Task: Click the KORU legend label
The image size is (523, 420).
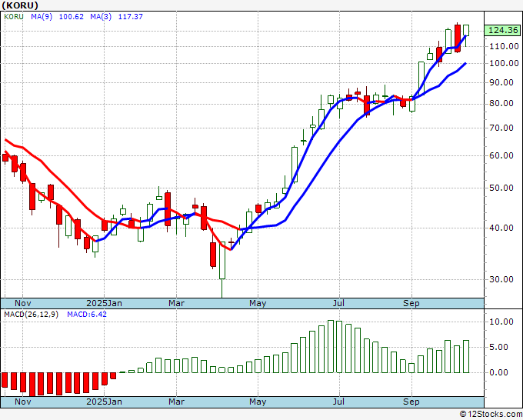Action: click(x=14, y=17)
